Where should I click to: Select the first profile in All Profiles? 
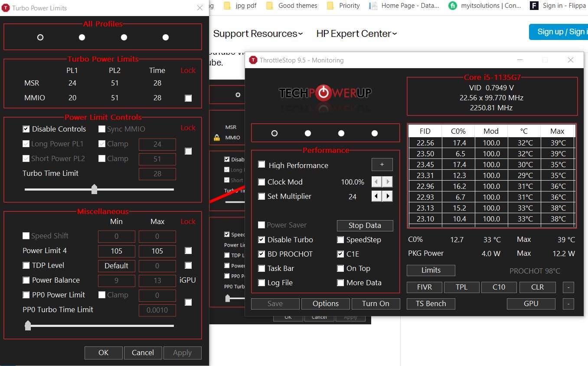click(x=40, y=37)
